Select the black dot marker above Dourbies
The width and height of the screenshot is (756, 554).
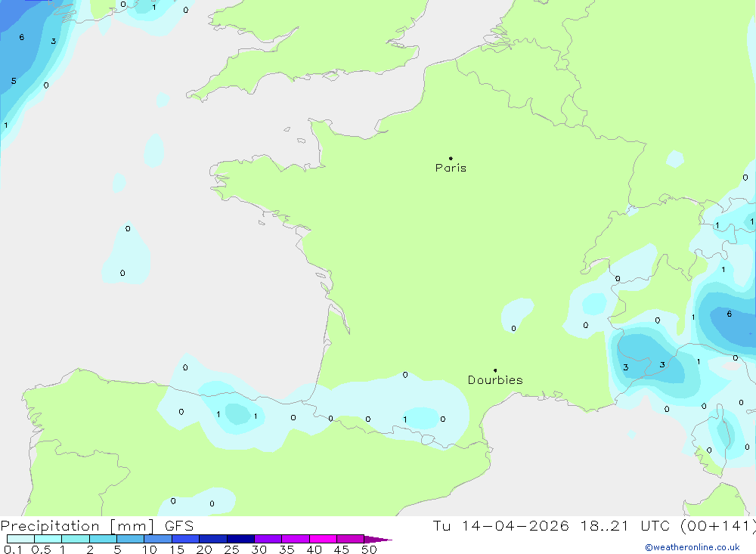(x=495, y=370)
